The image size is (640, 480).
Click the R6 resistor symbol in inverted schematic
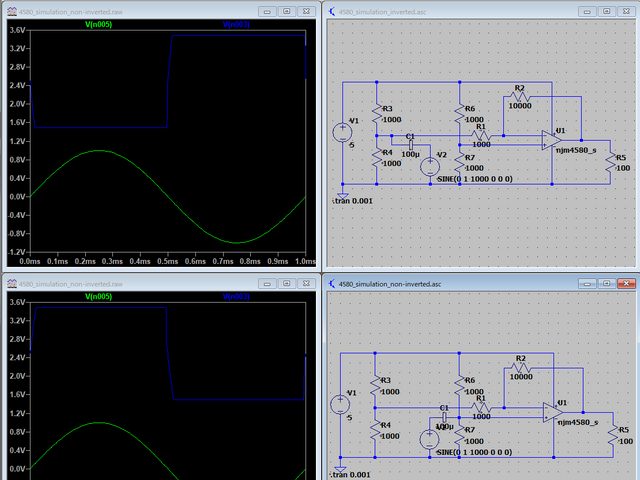coord(460,113)
